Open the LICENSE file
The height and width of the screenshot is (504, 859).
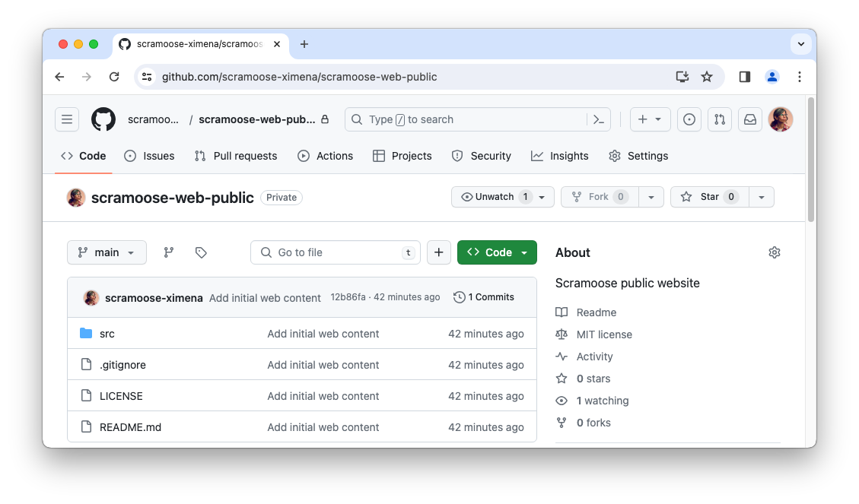click(121, 396)
